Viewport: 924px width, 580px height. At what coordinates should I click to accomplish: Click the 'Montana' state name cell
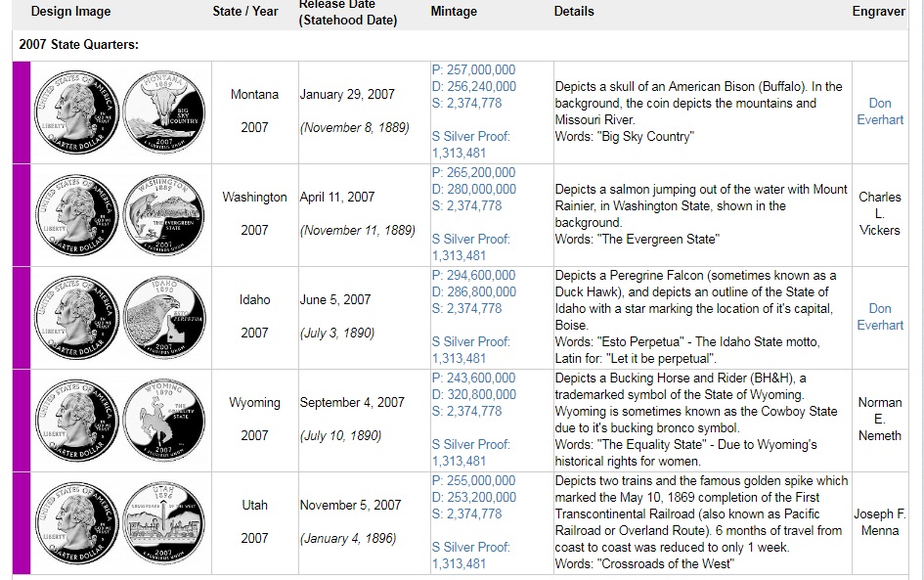pyautogui.click(x=254, y=94)
